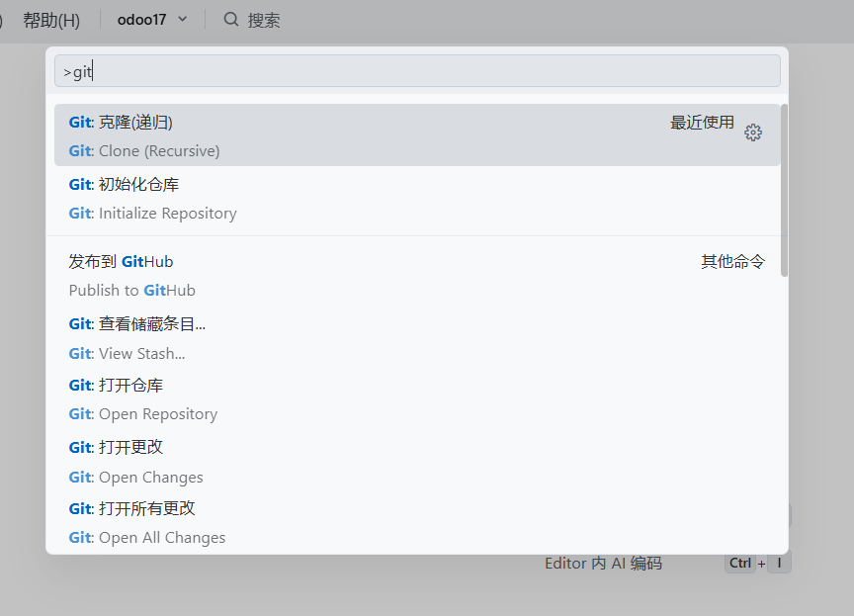Viewport: 854px width, 616px height.
Task: Click the odoo17 project name
Action: 141,20
